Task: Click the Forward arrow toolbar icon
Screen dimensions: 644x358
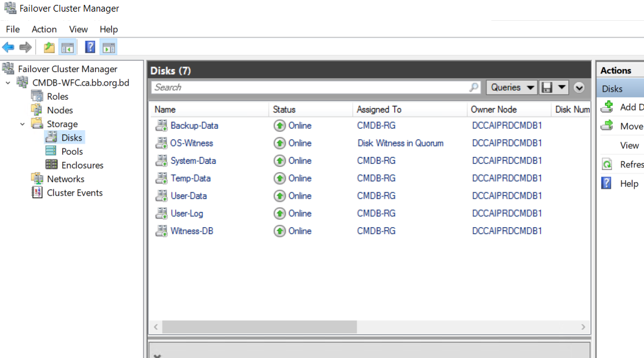Action: (26, 47)
